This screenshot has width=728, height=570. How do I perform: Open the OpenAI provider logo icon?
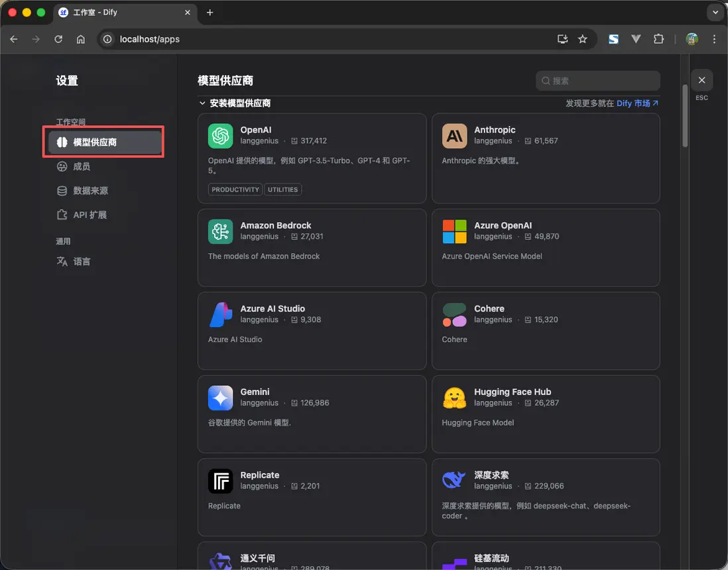[221, 136]
